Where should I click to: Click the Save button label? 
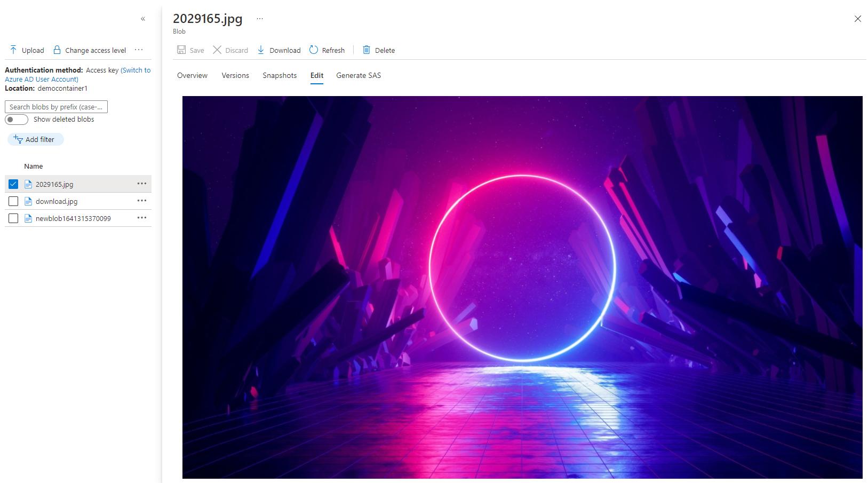pyautogui.click(x=197, y=50)
